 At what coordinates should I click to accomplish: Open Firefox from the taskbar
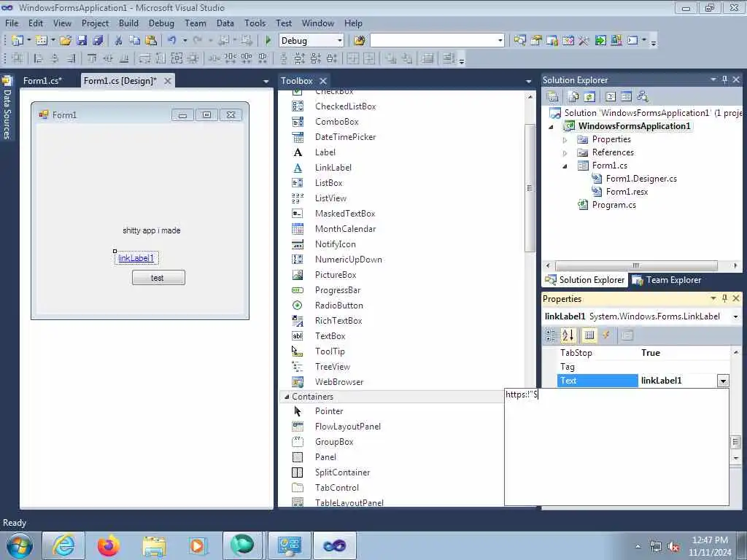(109, 545)
